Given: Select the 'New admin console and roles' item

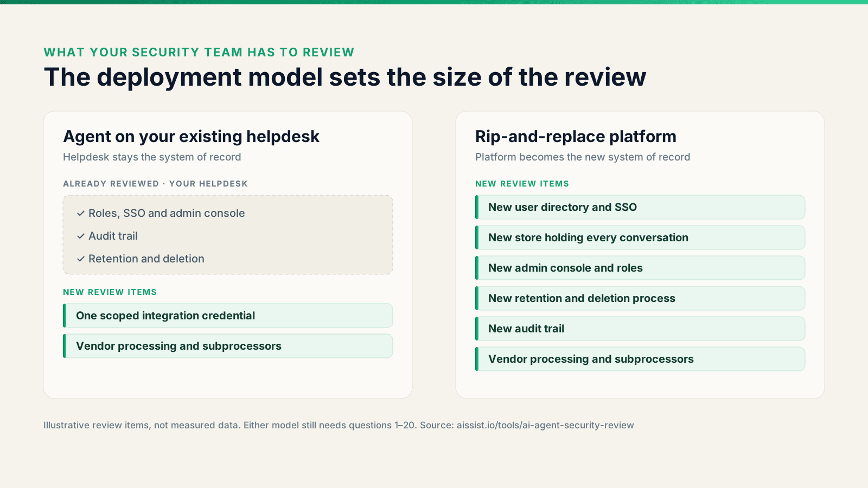Looking at the screenshot, I should coord(640,268).
